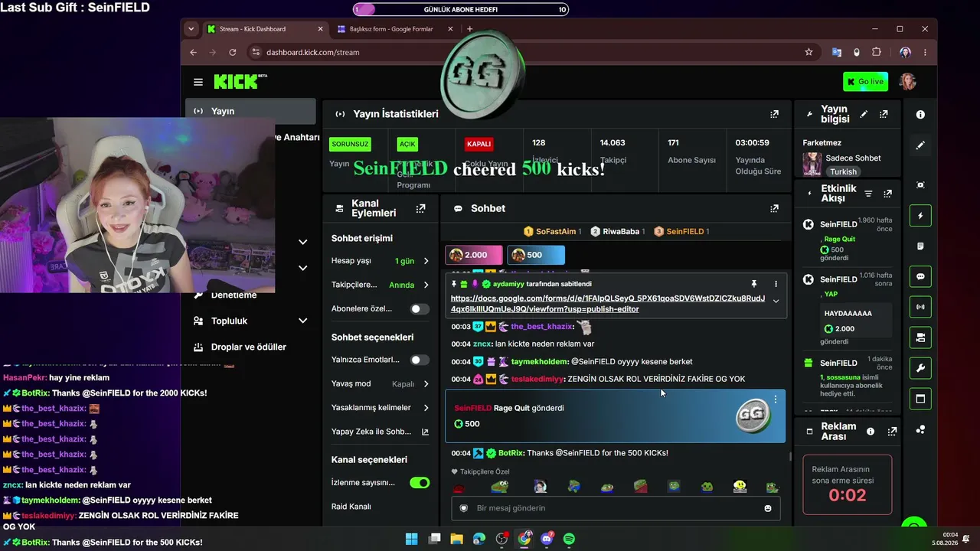The height and width of the screenshot is (551, 980).
Task: Pop out the Yayın İstatistikleri panel
Action: click(774, 114)
